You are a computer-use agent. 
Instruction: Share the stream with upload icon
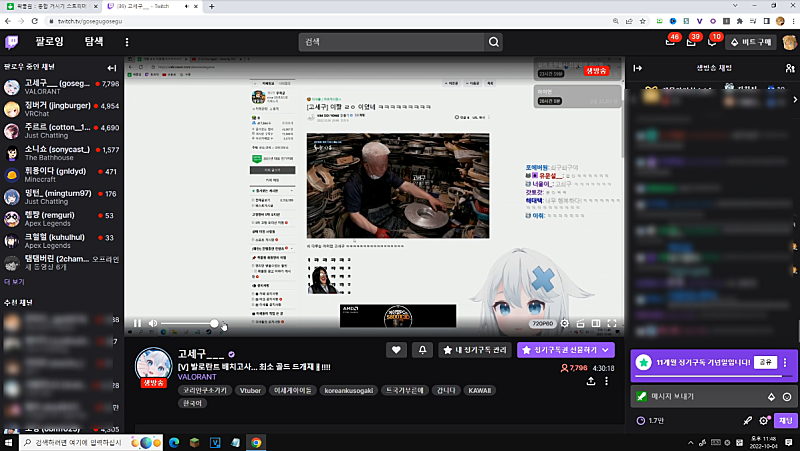click(591, 381)
